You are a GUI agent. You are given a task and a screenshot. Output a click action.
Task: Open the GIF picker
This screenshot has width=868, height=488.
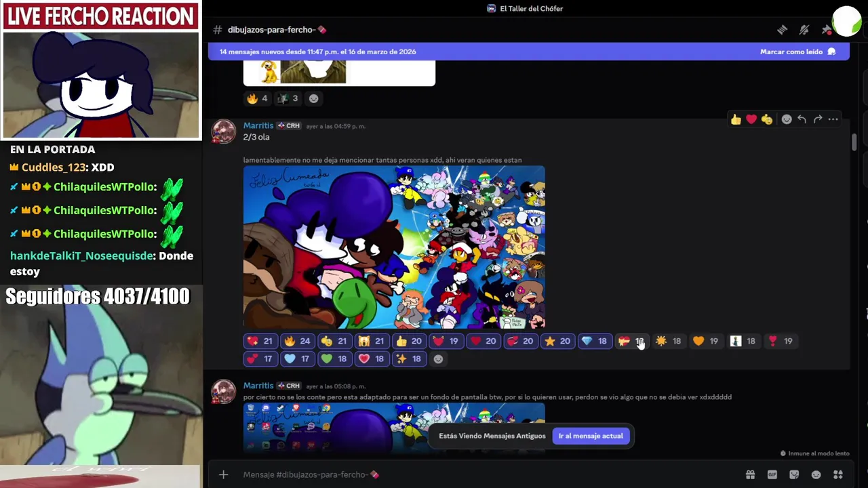[772, 474]
